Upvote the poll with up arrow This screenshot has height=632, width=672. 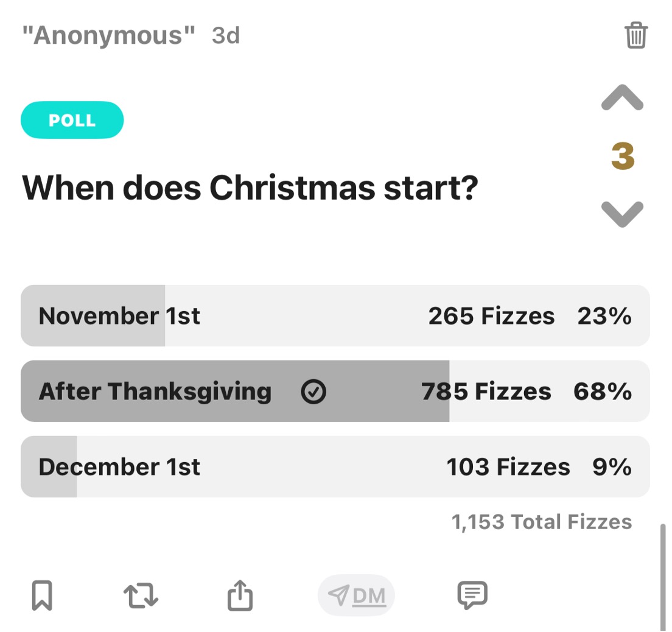622,97
